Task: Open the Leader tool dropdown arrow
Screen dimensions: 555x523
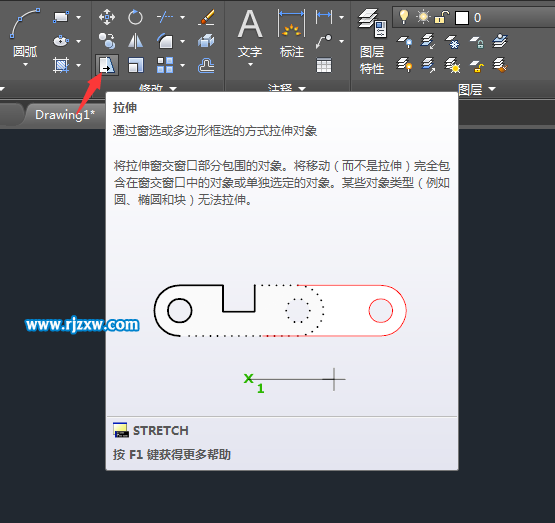Action: click(x=341, y=41)
